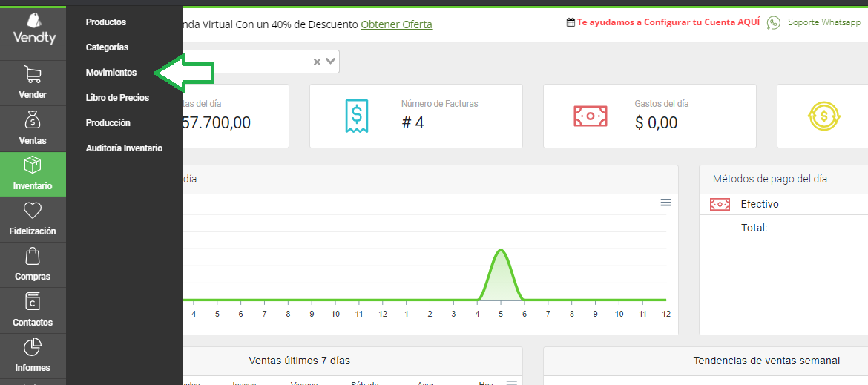Click the Ventas money bag icon
Viewport: 868px width, 385px height.
point(33,120)
